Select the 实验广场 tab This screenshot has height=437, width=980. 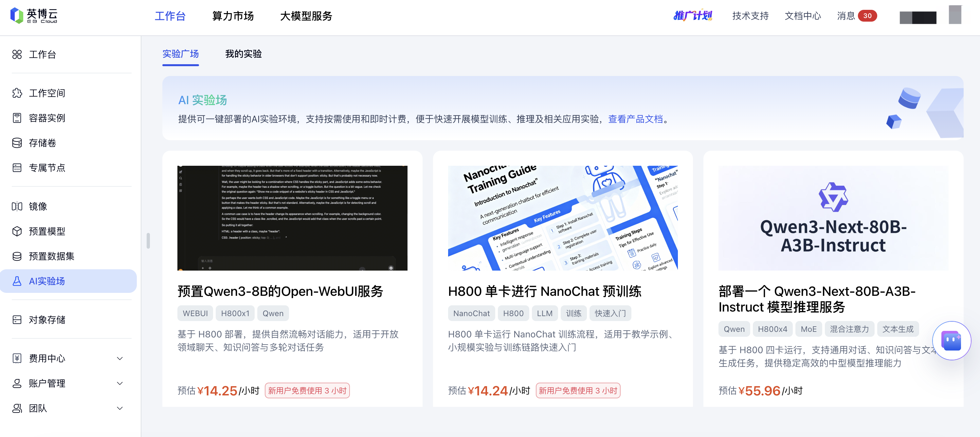click(x=180, y=54)
